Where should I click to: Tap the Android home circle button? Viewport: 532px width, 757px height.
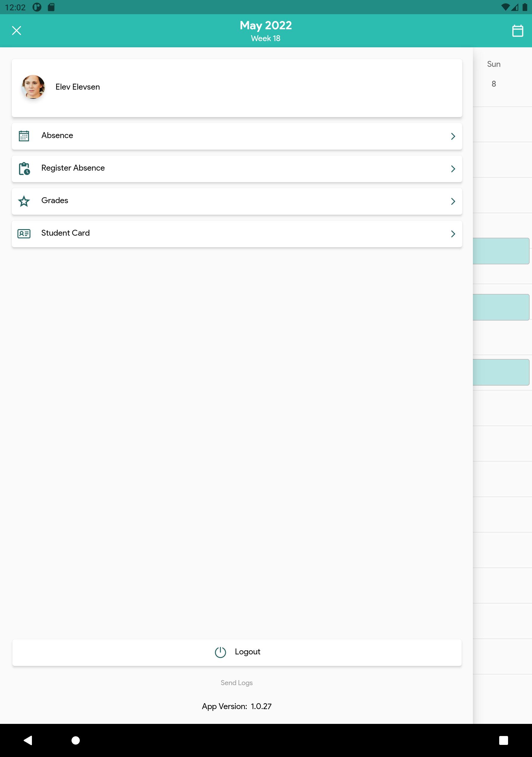click(75, 740)
